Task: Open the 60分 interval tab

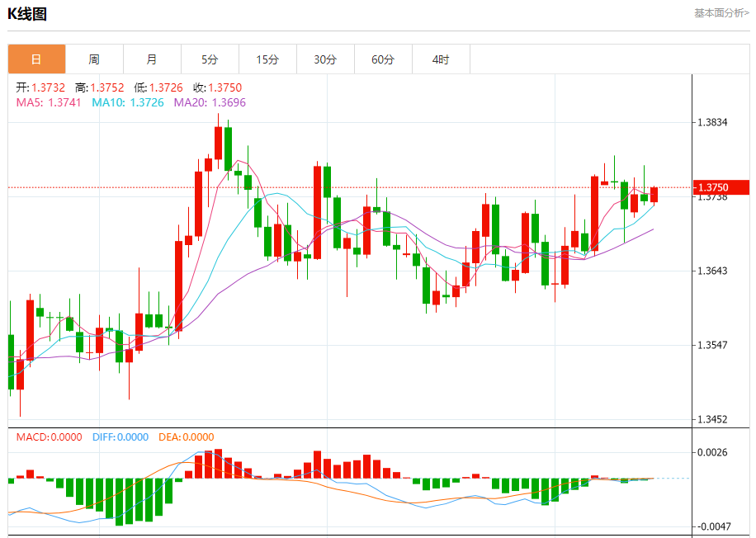Action: click(383, 59)
